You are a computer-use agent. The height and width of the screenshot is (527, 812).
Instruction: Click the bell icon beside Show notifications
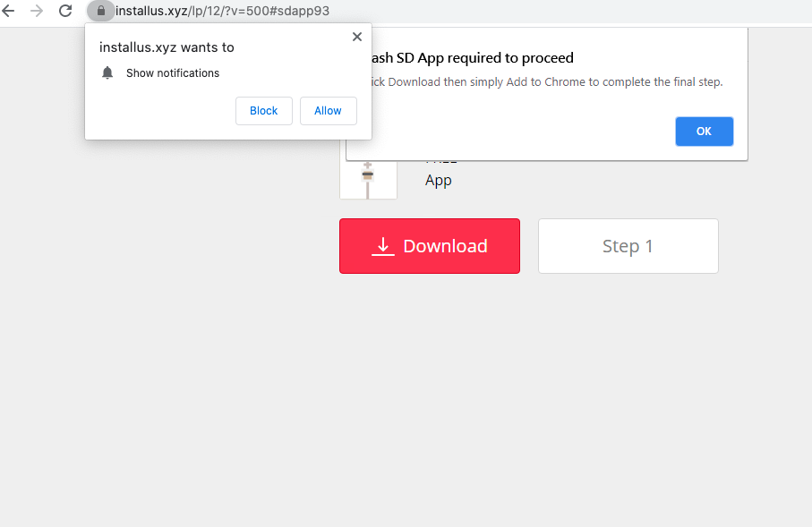[x=107, y=72]
